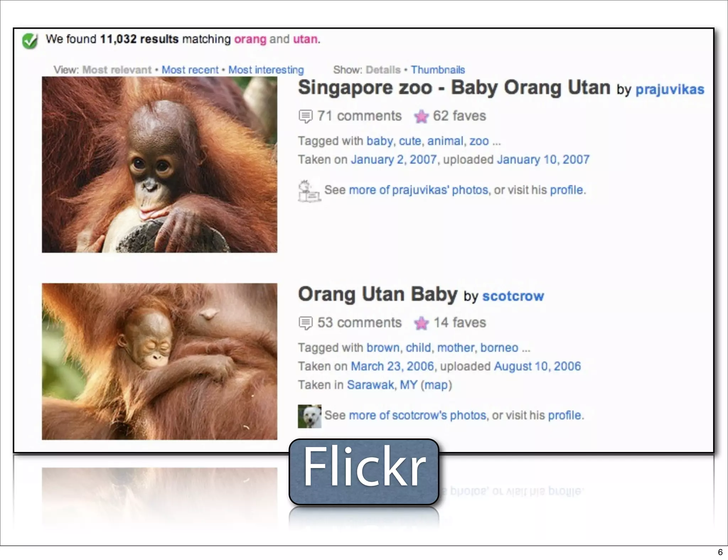The height and width of the screenshot is (560, 728).
Task: Click prajuvikas' buddy icon avatar
Action: click(309, 191)
